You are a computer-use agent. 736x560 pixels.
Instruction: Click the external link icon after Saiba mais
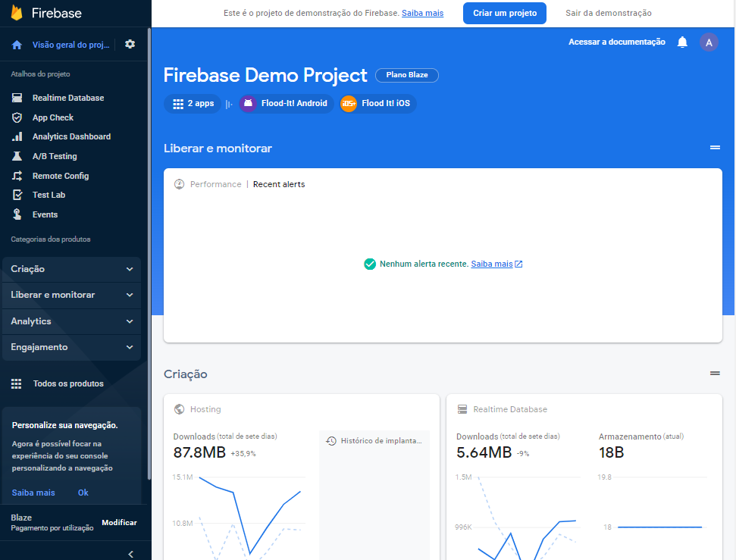tap(518, 264)
